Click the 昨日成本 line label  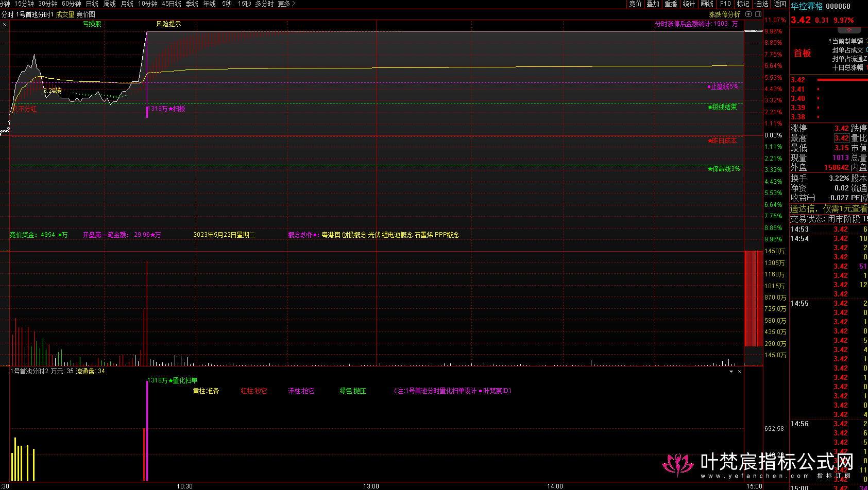[x=722, y=141]
